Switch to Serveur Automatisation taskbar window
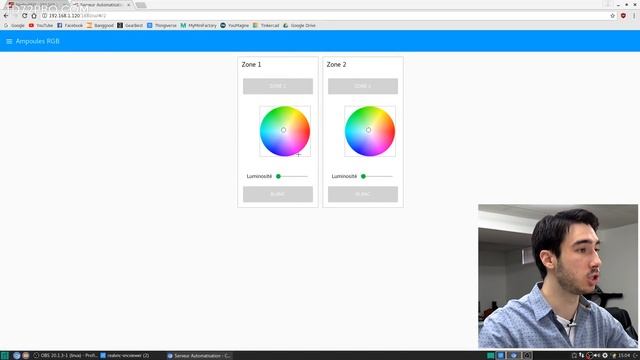 (199, 356)
